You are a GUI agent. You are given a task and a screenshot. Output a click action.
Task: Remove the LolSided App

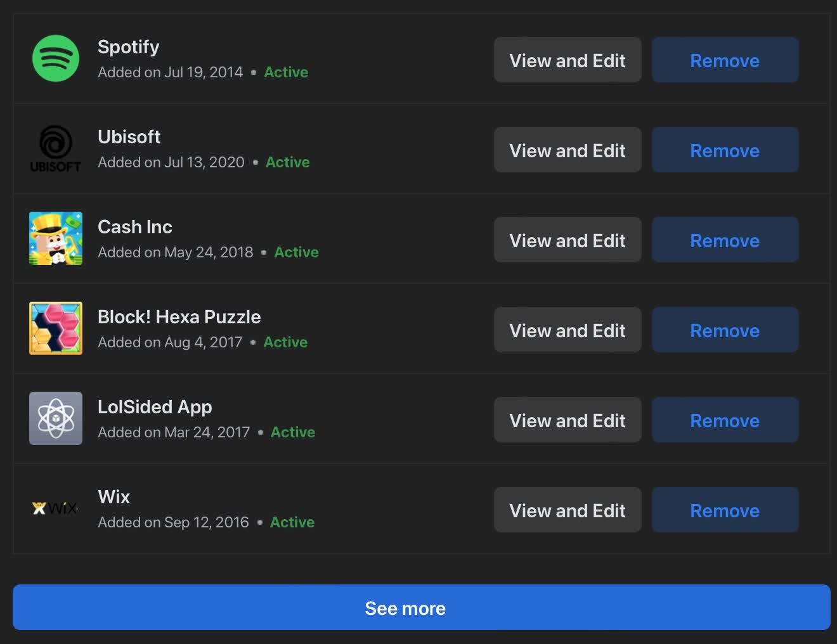(725, 420)
